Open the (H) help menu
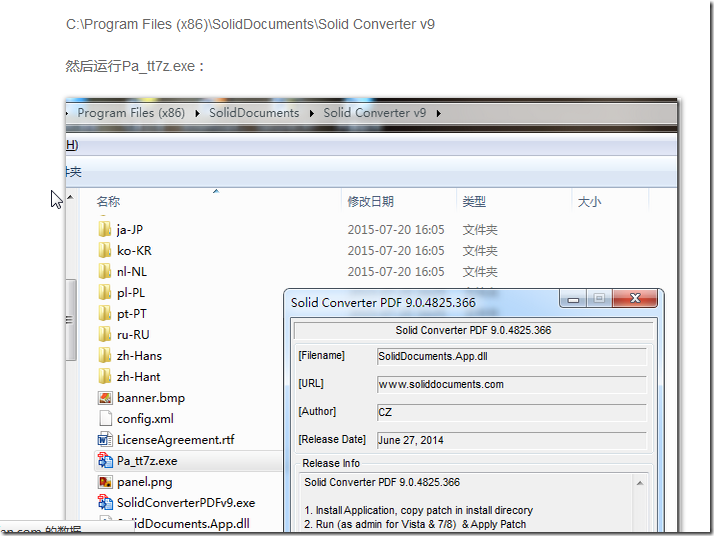714x536 pixels. click(71, 145)
